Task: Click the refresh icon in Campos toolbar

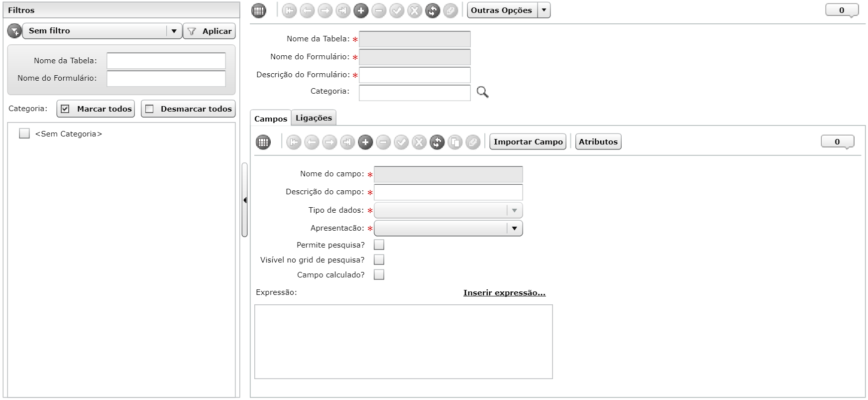Action: pos(437,142)
